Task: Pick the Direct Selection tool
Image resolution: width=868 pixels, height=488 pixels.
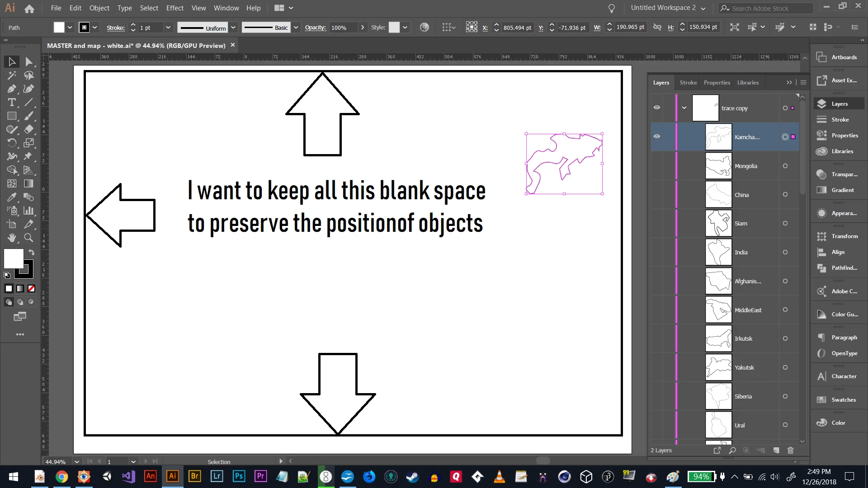Action: (28, 62)
